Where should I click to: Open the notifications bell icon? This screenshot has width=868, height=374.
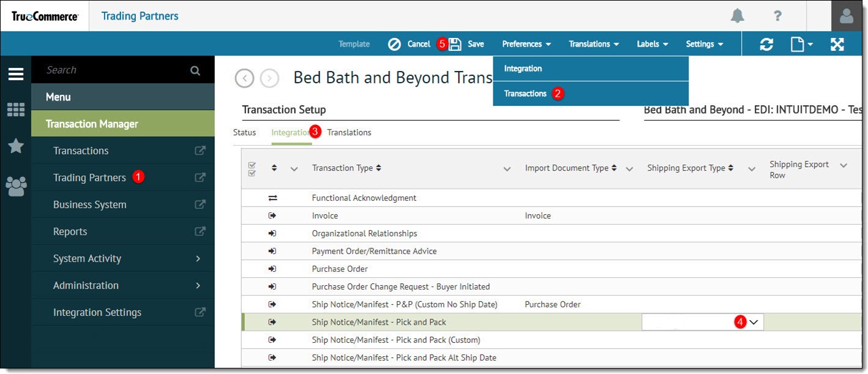click(738, 16)
